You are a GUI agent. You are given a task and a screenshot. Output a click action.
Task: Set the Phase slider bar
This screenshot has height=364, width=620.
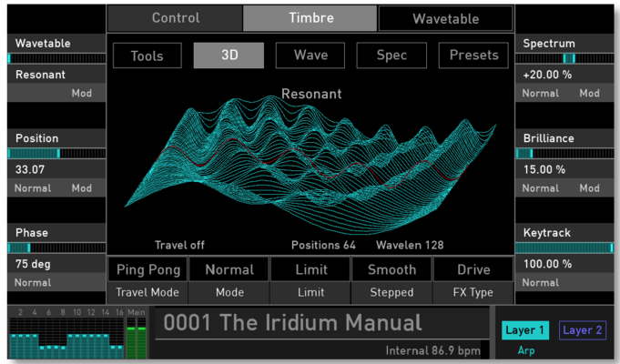pos(56,248)
